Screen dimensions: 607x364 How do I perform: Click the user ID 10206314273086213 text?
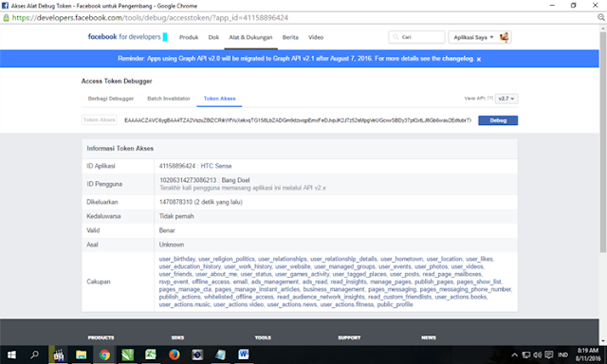188,180
